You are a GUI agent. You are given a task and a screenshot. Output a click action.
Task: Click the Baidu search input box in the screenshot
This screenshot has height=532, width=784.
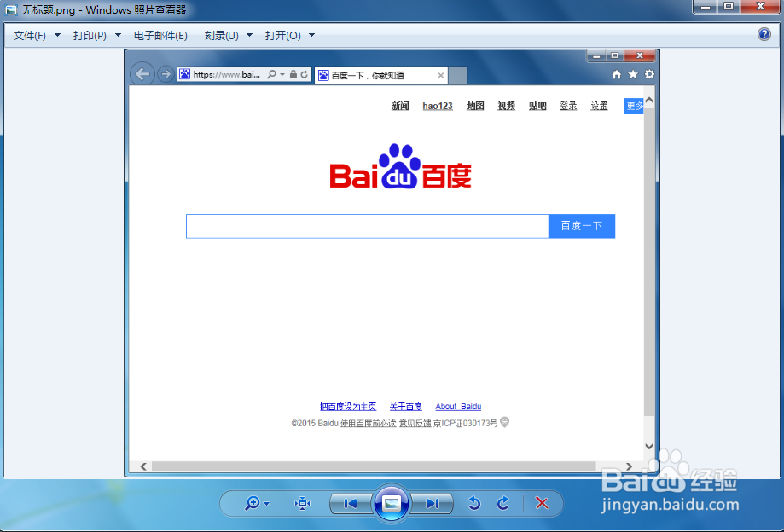(367, 226)
